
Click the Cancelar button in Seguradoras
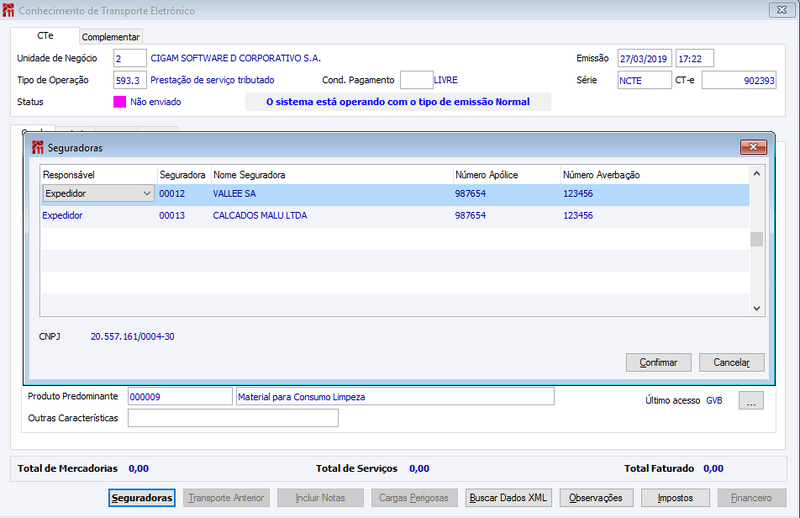tap(732, 362)
